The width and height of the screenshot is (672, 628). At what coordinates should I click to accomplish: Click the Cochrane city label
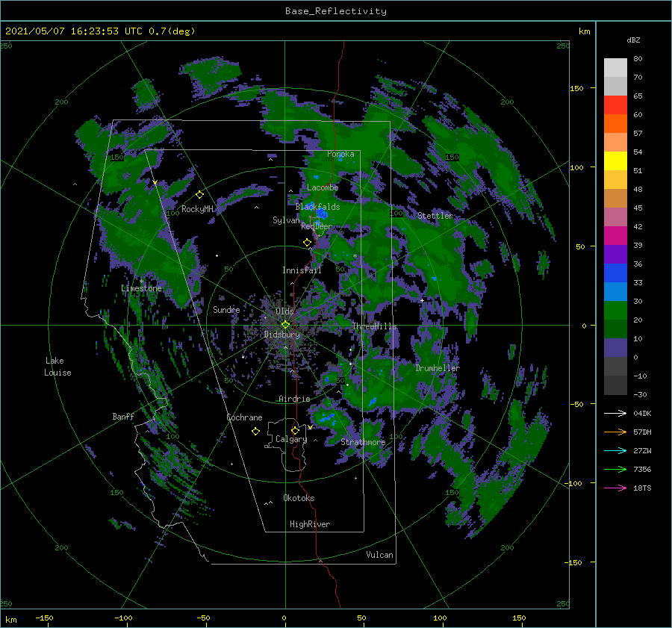pyautogui.click(x=244, y=417)
